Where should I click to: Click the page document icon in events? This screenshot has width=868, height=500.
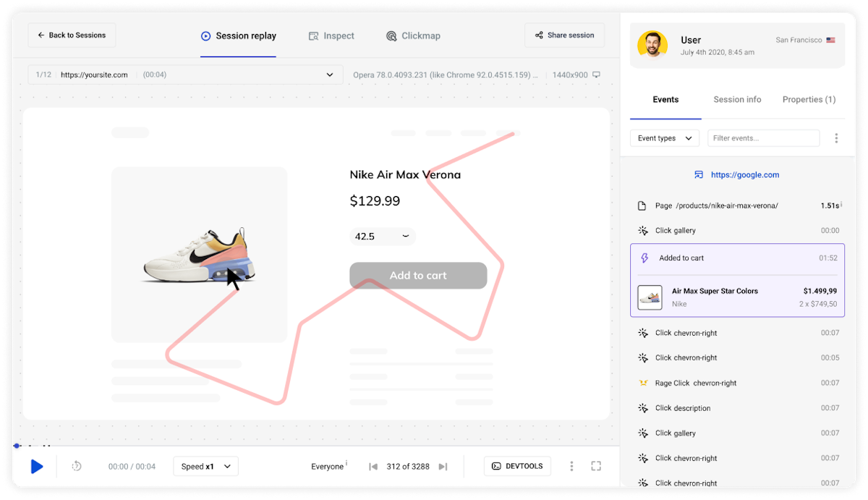(642, 205)
